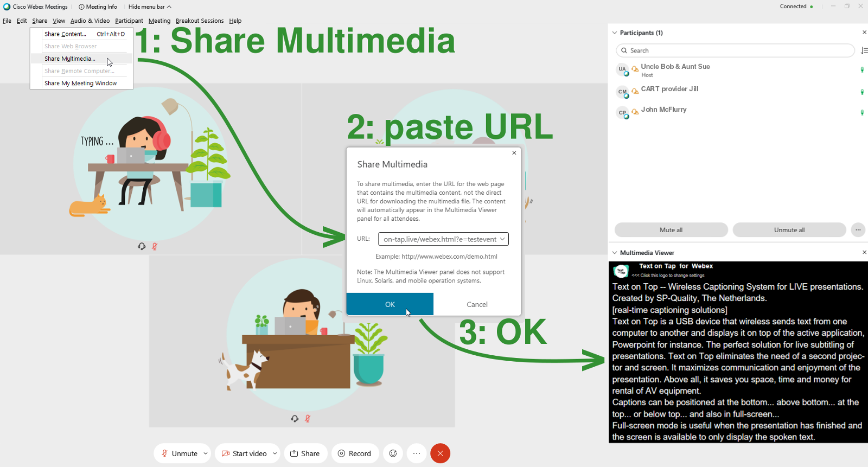Viewport: 868px width, 467px height.
Task: Open the Participant menu
Action: [x=129, y=21]
